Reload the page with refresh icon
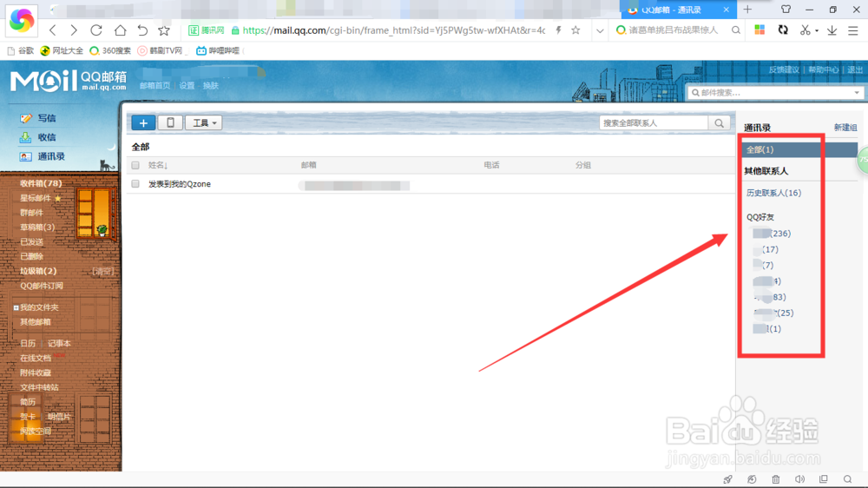The width and height of the screenshot is (868, 488). point(96,30)
